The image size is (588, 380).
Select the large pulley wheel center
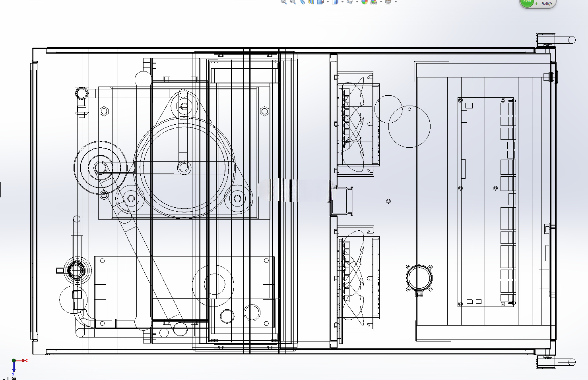pos(184,167)
